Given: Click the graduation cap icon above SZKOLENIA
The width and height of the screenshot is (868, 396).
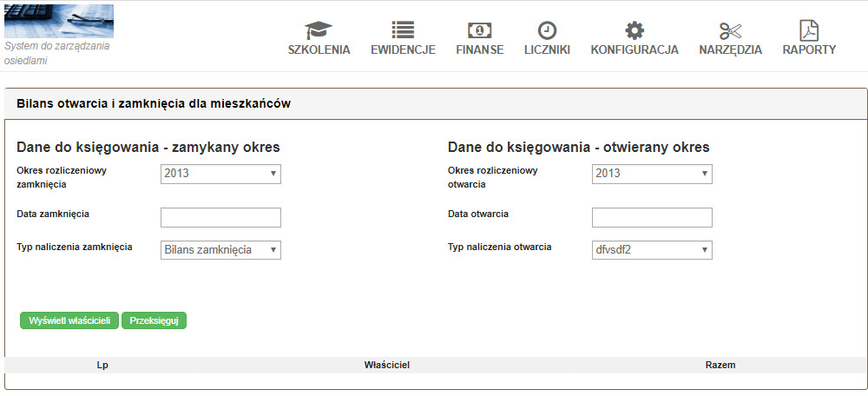Looking at the screenshot, I should pos(319,30).
